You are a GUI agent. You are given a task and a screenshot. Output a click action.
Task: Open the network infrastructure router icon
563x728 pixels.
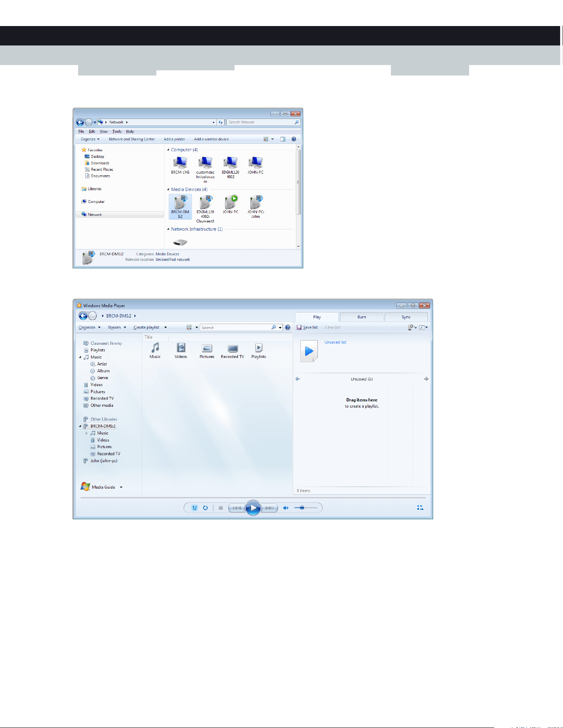(x=180, y=242)
